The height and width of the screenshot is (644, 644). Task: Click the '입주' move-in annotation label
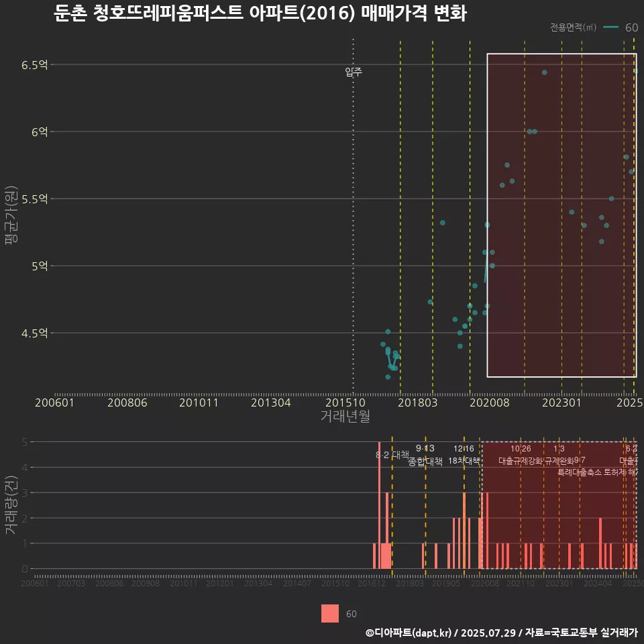(354, 72)
